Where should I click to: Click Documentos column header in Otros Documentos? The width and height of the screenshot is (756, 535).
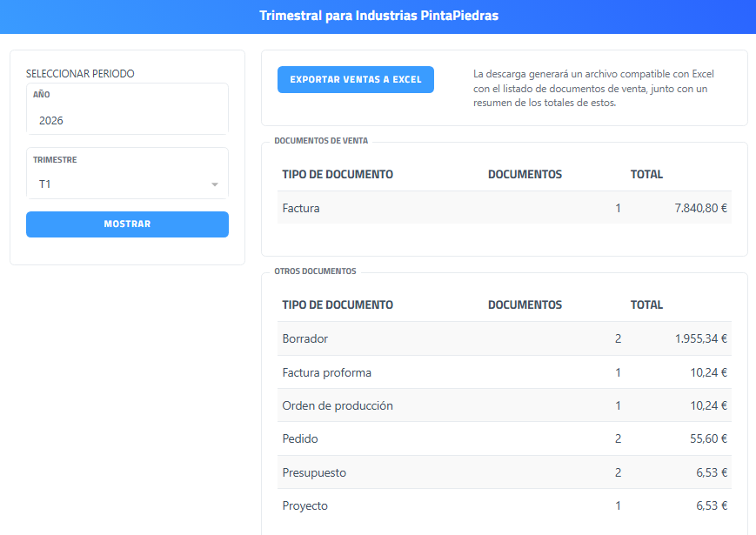coord(525,304)
